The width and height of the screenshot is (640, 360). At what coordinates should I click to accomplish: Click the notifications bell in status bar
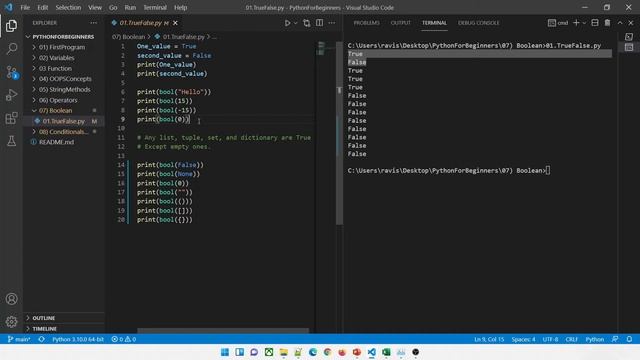point(629,339)
